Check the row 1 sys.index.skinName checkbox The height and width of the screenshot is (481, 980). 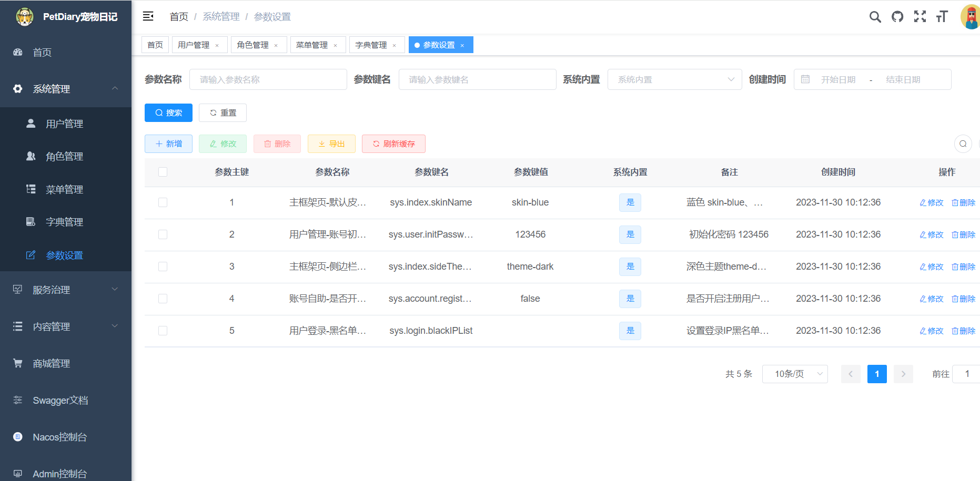163,202
